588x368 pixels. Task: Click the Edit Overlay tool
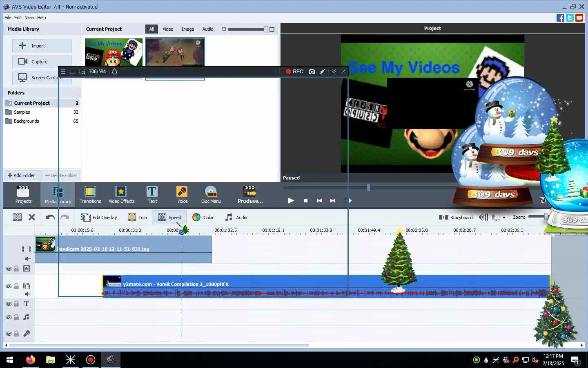click(x=99, y=217)
